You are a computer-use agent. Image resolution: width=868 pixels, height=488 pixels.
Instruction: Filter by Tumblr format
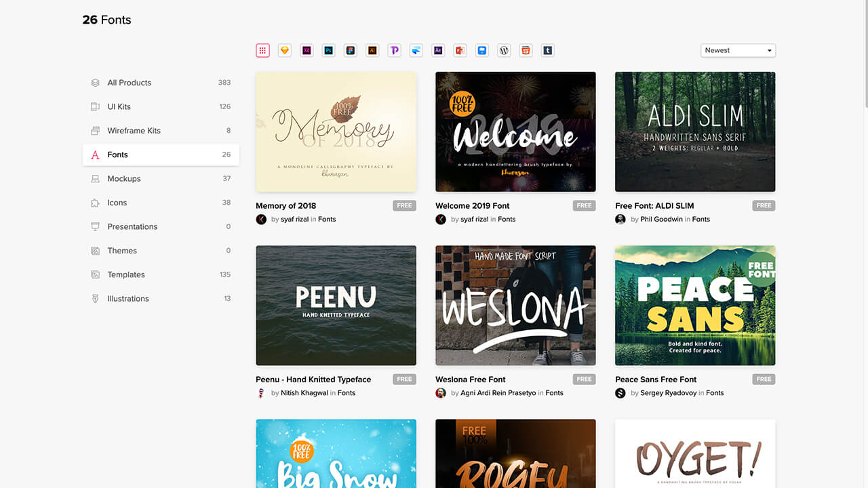click(x=547, y=50)
